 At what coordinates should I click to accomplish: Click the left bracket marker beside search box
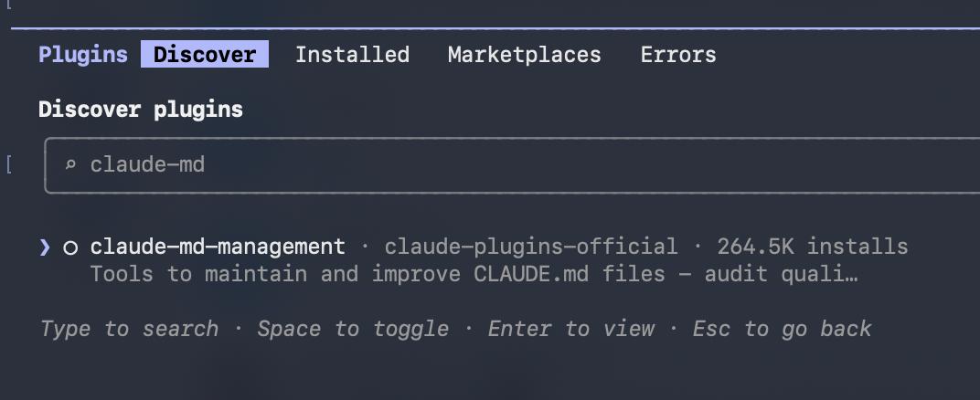pos(9,165)
